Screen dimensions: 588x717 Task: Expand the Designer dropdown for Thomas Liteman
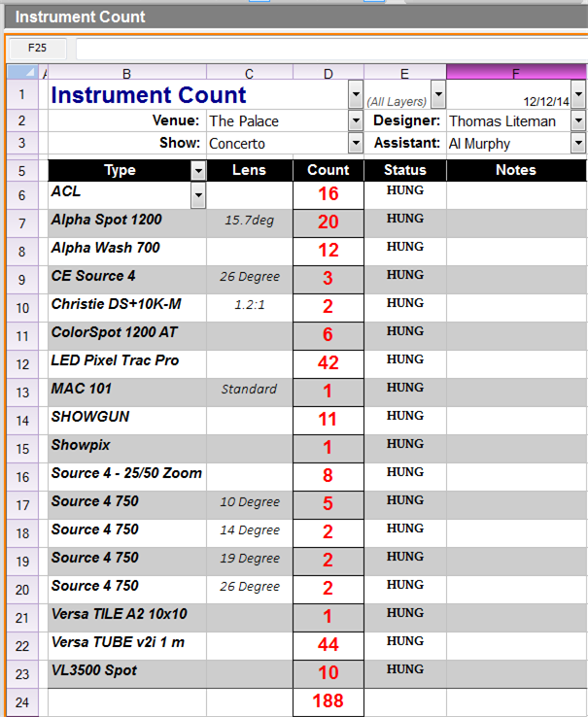(578, 121)
